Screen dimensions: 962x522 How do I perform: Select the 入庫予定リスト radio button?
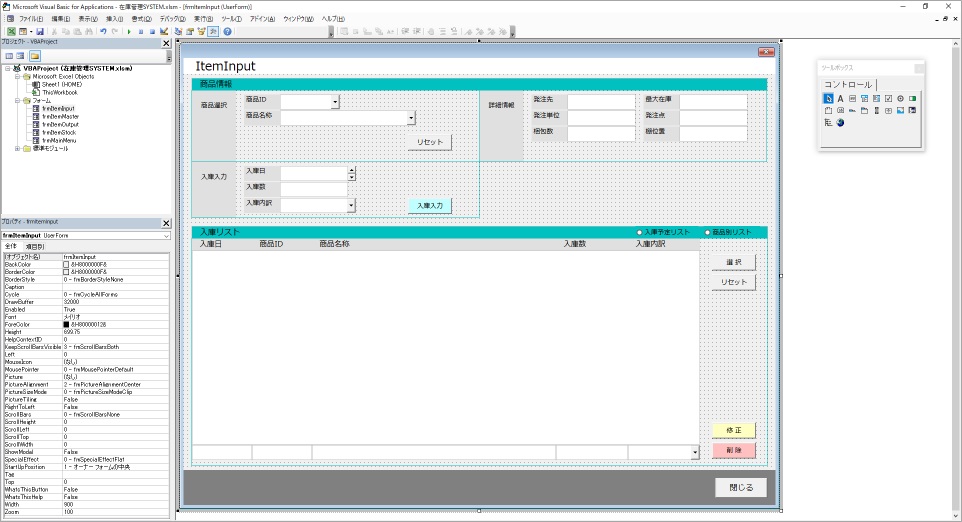[x=639, y=232]
